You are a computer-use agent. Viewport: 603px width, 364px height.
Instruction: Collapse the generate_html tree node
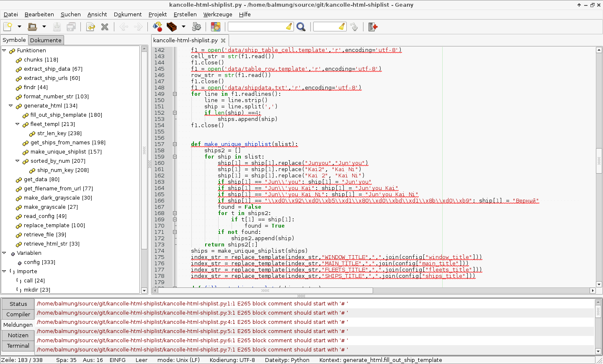(x=11, y=106)
